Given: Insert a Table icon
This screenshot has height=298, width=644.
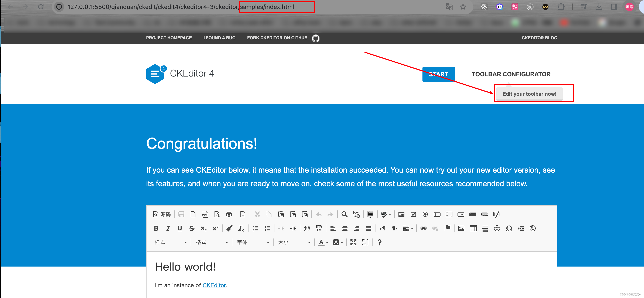Looking at the screenshot, I should (473, 228).
